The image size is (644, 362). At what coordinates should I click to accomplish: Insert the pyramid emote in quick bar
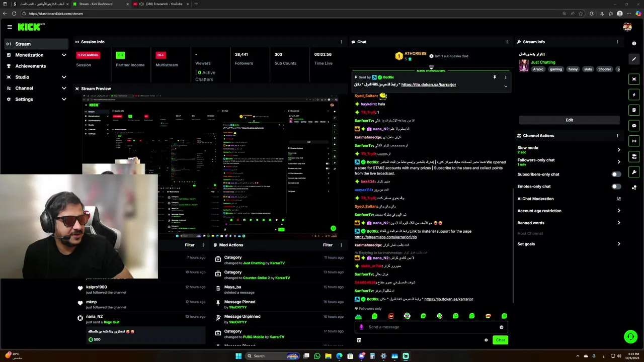tap(358, 316)
